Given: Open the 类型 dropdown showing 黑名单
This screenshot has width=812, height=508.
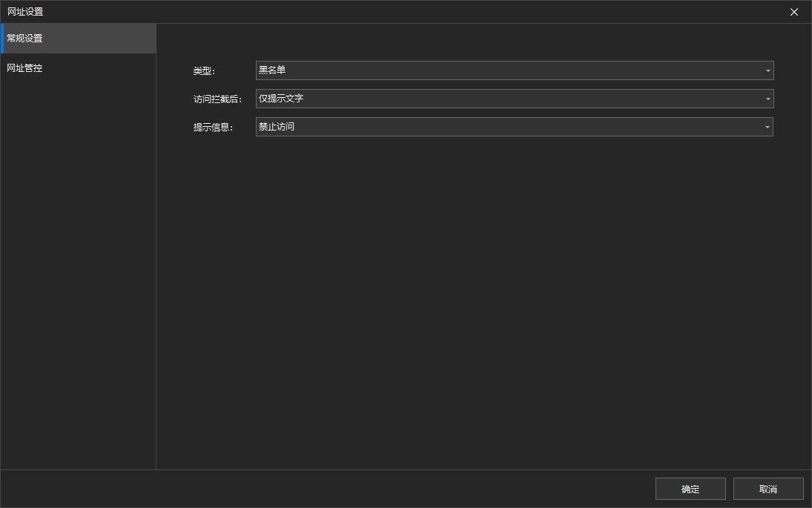Looking at the screenshot, I should [x=515, y=70].
